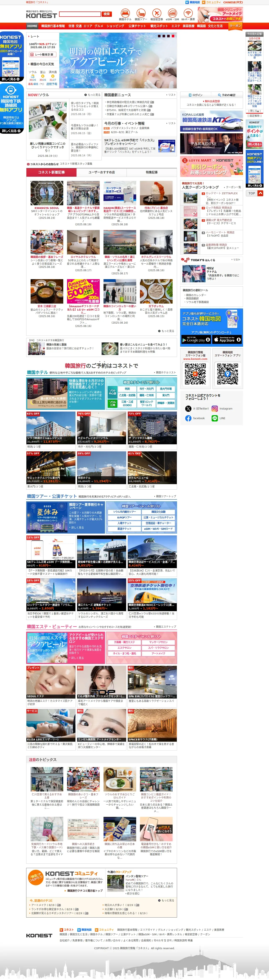
Task: Click もっと見る in community topics box
Action: (166, 900)
